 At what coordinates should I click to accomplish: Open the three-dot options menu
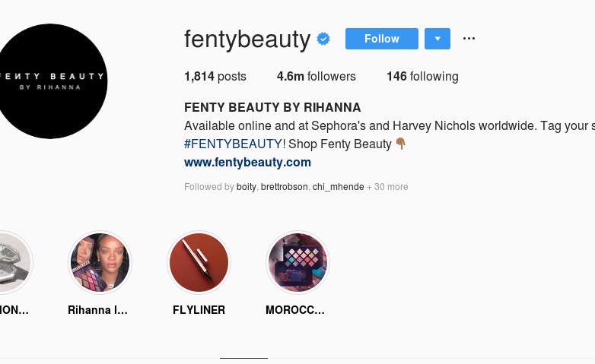tap(469, 39)
